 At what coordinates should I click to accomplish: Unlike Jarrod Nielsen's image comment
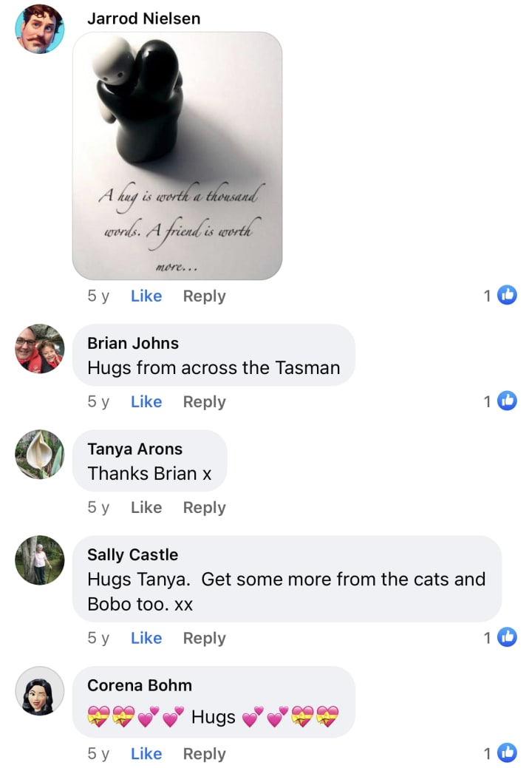pos(146,296)
